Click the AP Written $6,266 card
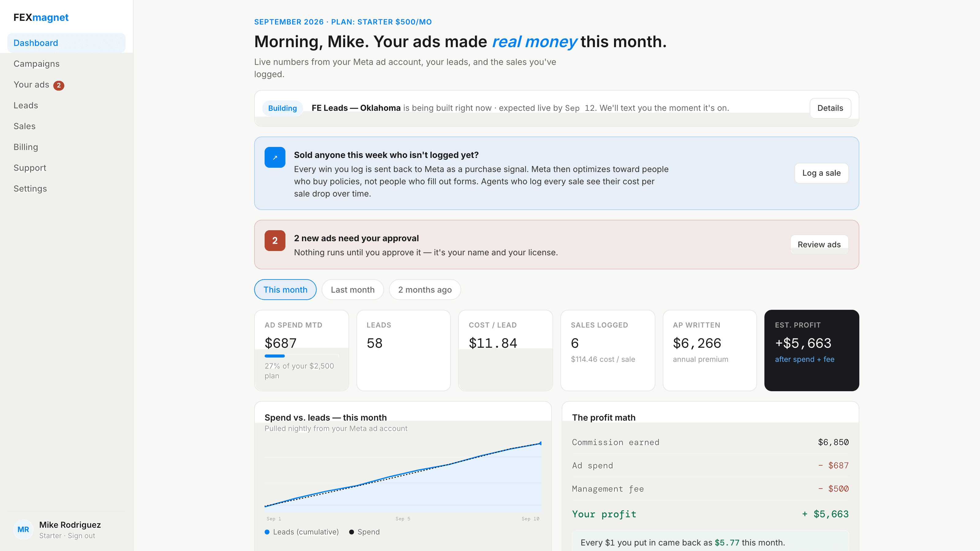Viewport: 980px width, 551px height. tap(710, 350)
